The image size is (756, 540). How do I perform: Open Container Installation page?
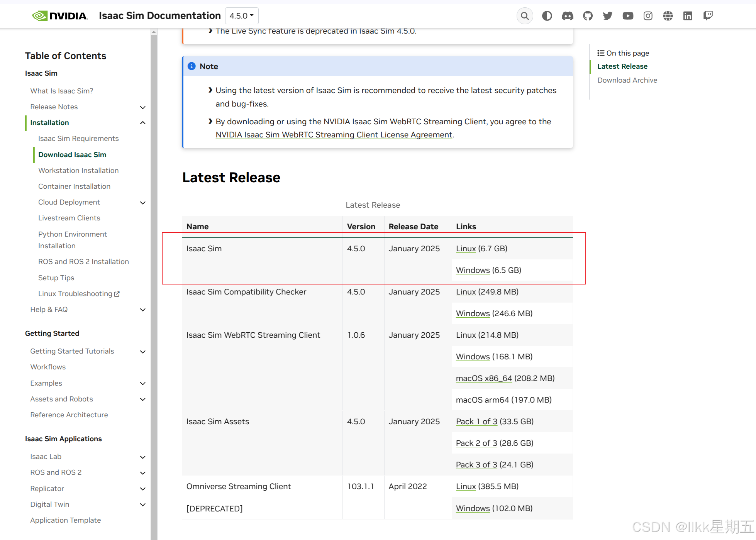tap(74, 186)
